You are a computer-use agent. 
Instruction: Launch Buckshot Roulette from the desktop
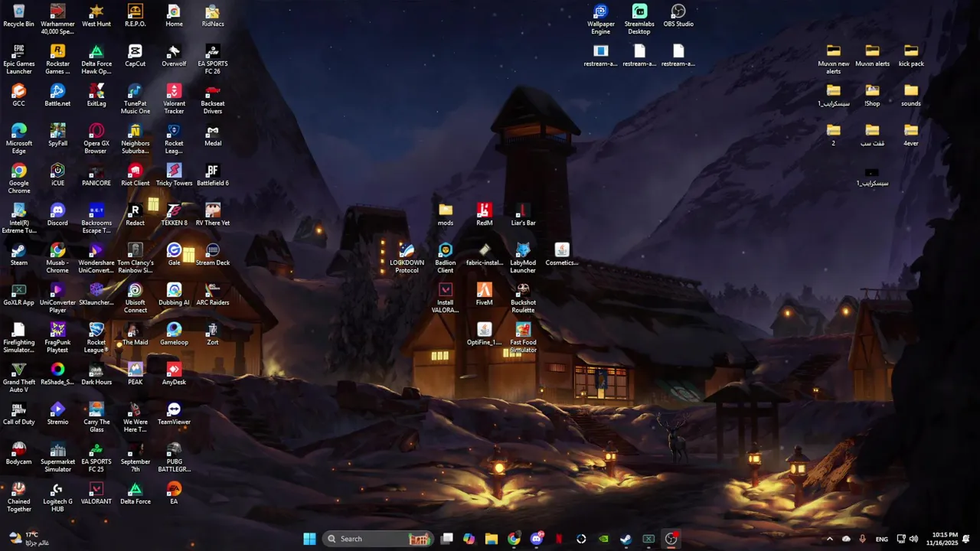click(x=523, y=298)
